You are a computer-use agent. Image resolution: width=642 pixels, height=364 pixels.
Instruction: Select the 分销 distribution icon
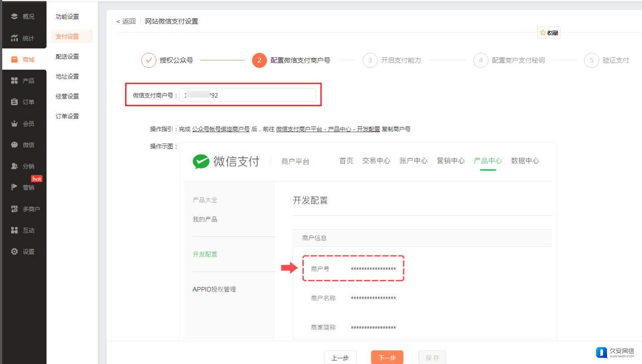point(14,166)
